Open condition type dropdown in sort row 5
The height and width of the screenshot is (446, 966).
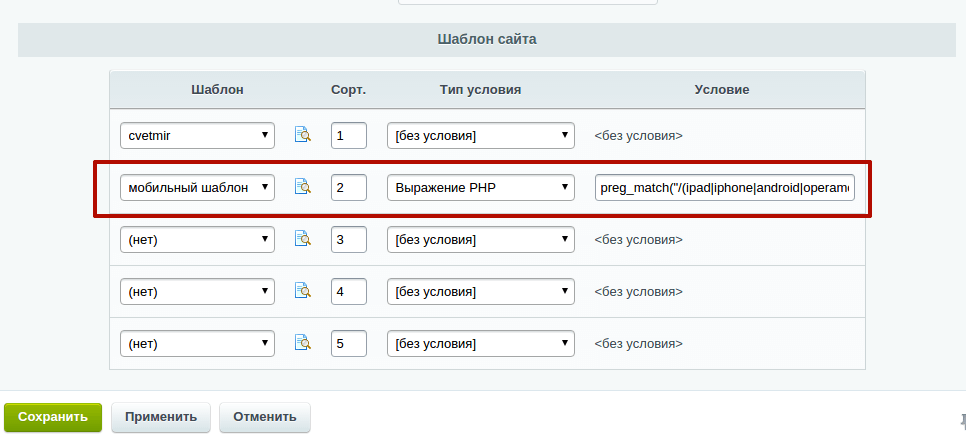[481, 343]
